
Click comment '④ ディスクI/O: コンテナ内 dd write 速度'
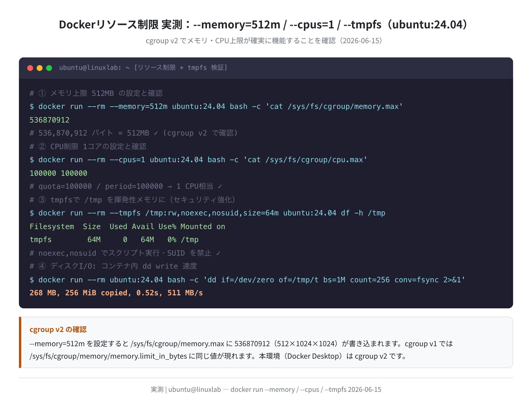tap(113, 266)
